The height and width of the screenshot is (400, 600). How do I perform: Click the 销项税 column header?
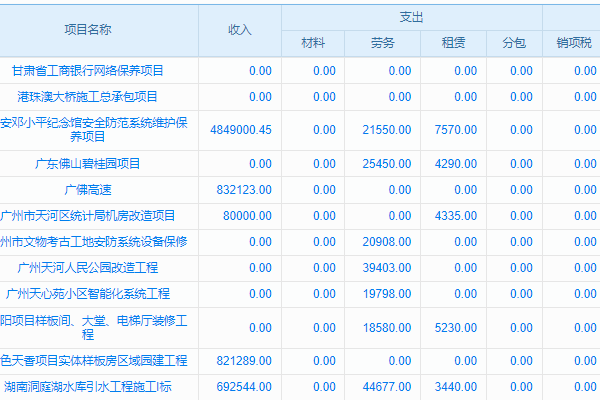[574, 43]
